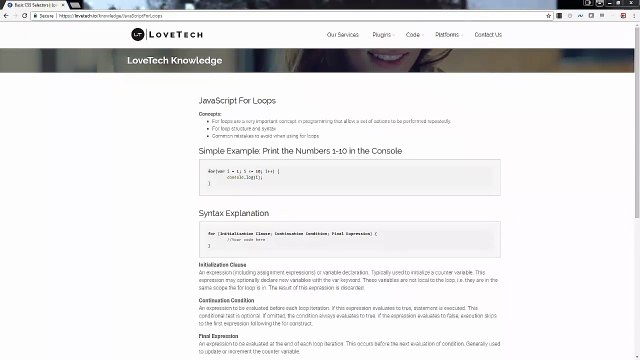Bookmark this page with the star icon

[548, 16]
